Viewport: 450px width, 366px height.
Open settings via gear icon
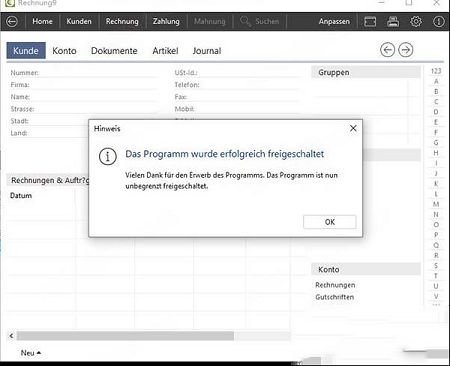(x=416, y=22)
